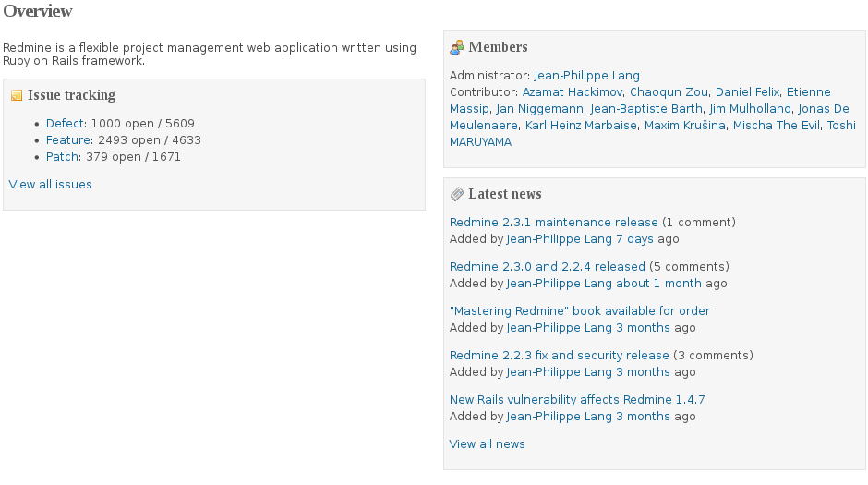Screen dimensions: 868x485
Task: Open Mischa The Evil's profile
Action: pyautogui.click(x=776, y=126)
